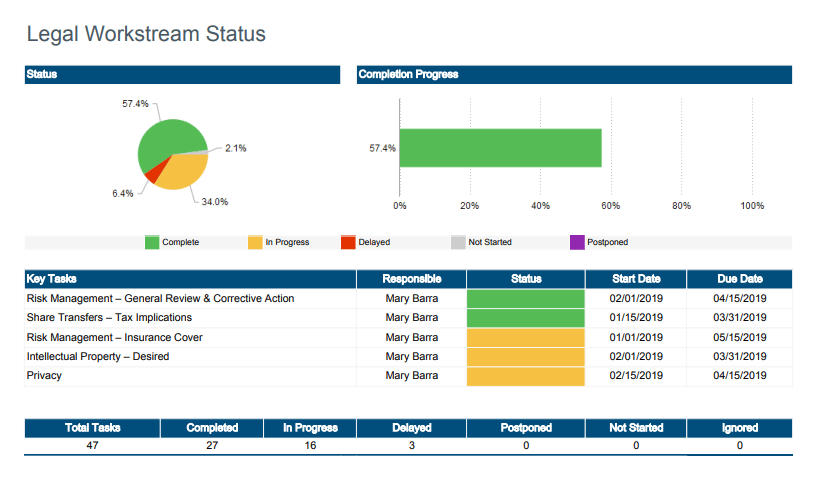Viewport: 820px width, 498px height.
Task: Click the 2.1% pie chart label
Action: coord(235,148)
